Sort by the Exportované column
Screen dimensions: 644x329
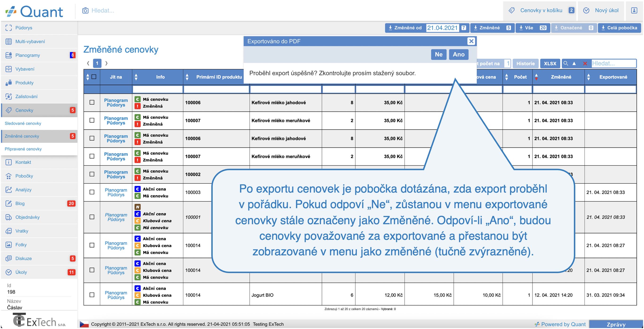coord(589,77)
